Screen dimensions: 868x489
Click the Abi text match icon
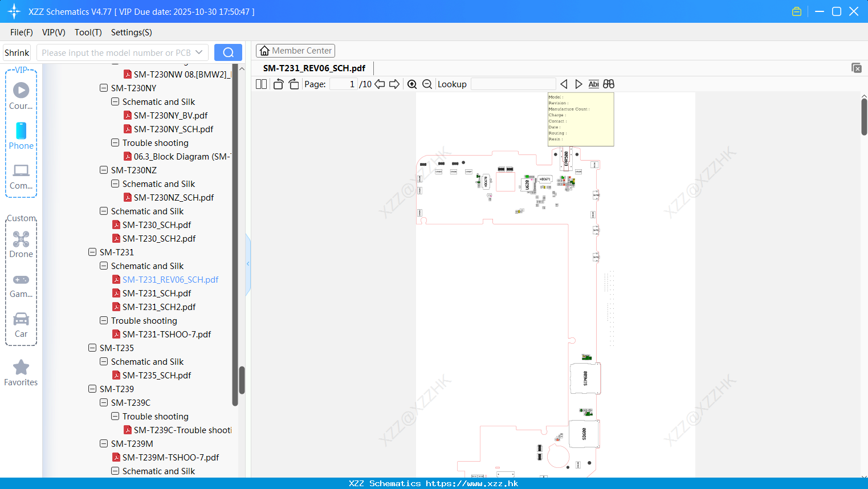click(x=593, y=84)
